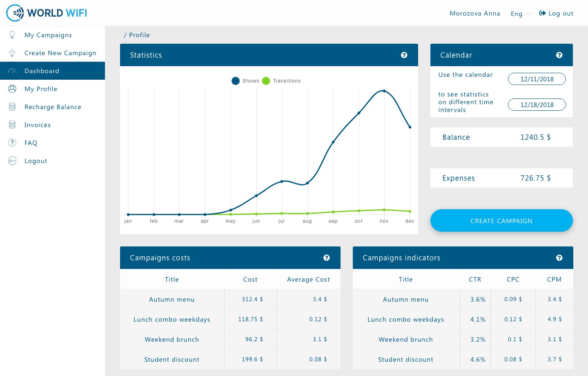
Task: Expand the Eng language dropdown
Action: click(521, 13)
